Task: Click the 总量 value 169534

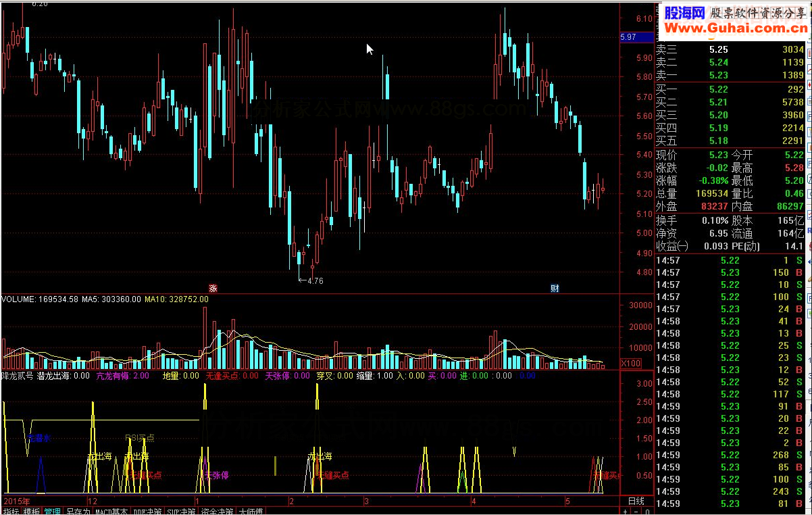Action: pos(712,193)
